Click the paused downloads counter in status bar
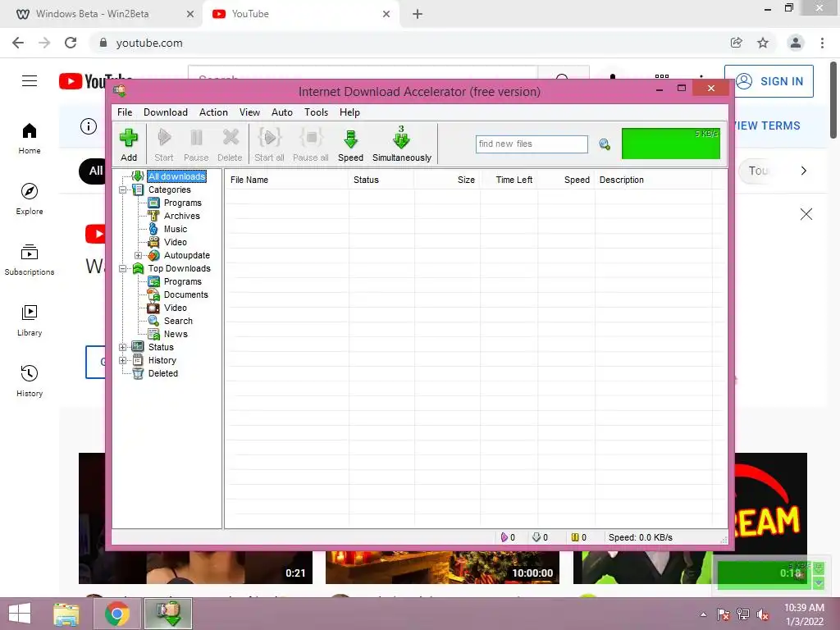The width and height of the screenshot is (840, 630). (578, 537)
